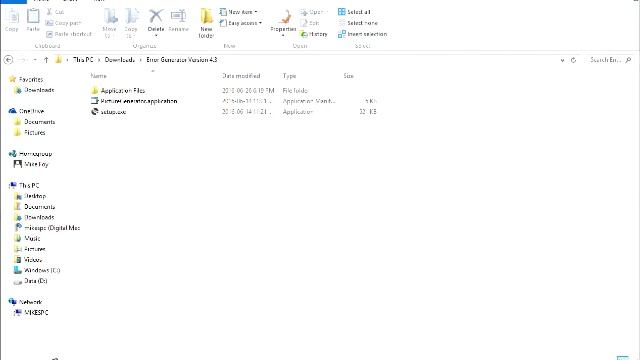Click the Edit button in the ribbon
The height and width of the screenshot is (360, 640).
click(x=310, y=23)
